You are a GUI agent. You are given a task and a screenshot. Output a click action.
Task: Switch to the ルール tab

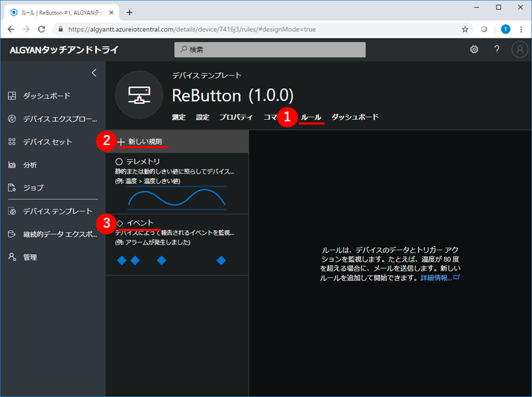pyautogui.click(x=311, y=117)
